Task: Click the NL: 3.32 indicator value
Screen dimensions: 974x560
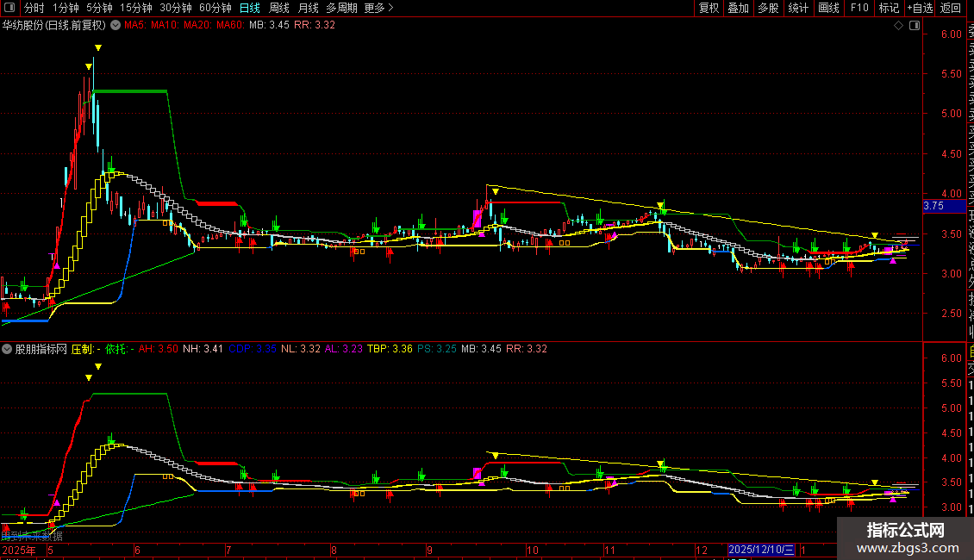Action: point(301,349)
